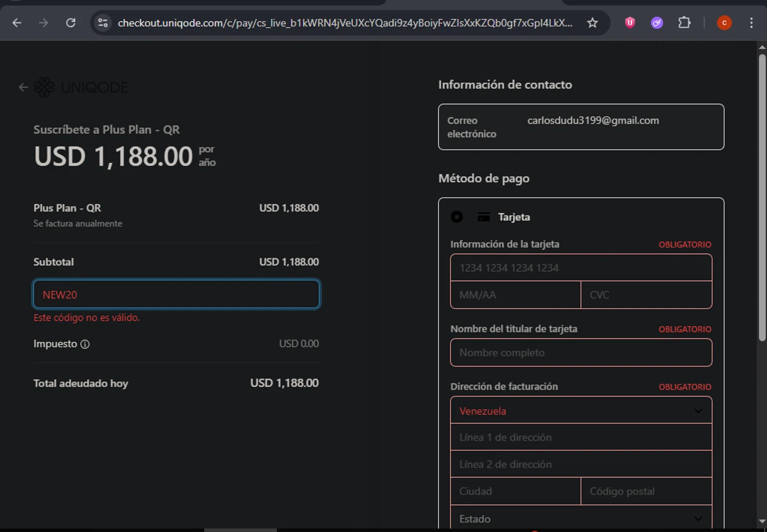The height and width of the screenshot is (532, 767).
Task: Click the Línea 1 de dirección field
Action: [x=581, y=437]
